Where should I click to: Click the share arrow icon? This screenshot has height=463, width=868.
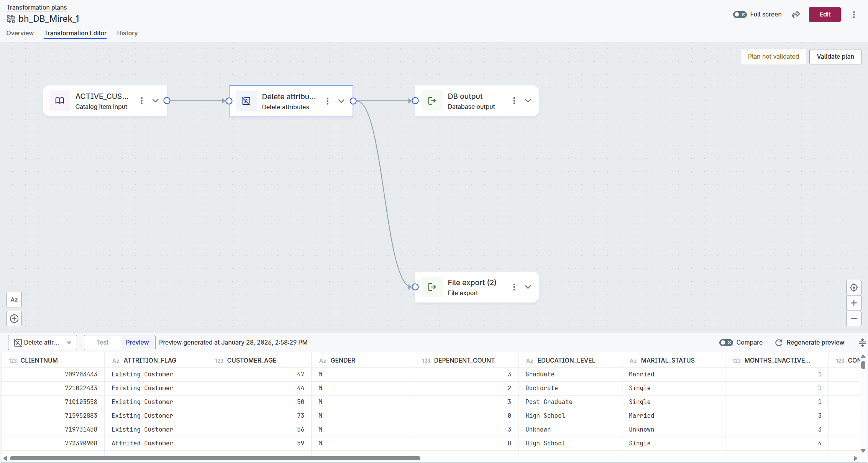point(796,15)
